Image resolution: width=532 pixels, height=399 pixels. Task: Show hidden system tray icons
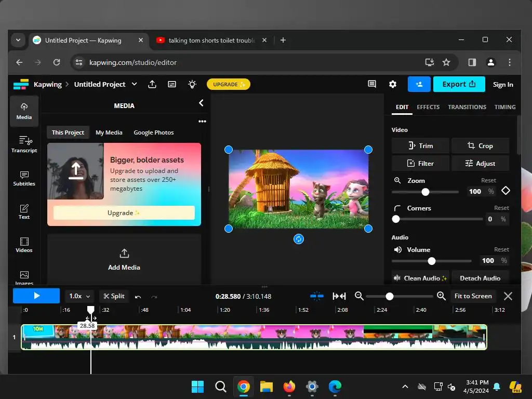click(x=405, y=387)
